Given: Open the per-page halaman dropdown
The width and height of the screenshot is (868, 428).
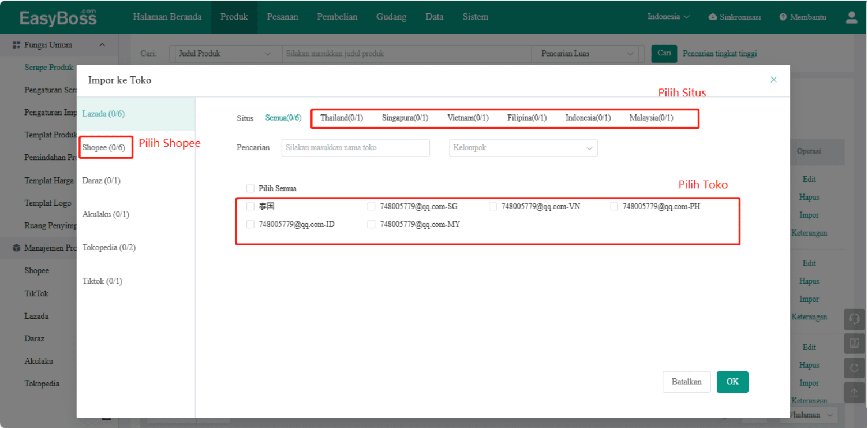Looking at the screenshot, I should click(813, 415).
